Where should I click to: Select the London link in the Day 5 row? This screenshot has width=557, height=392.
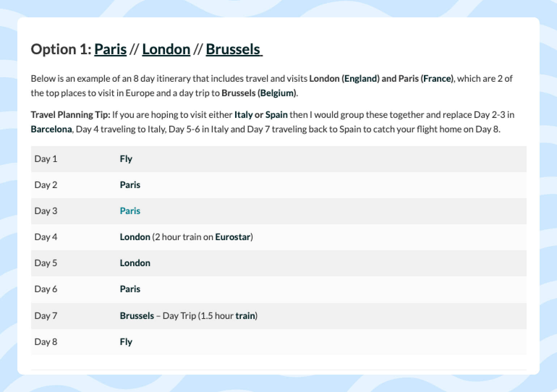(135, 263)
